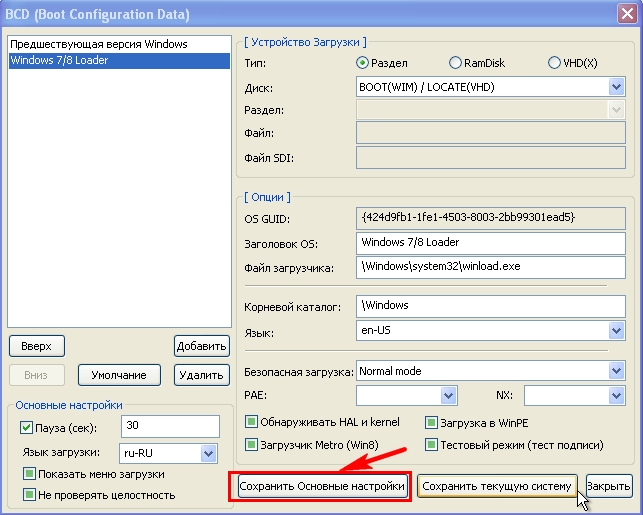The height and width of the screenshot is (515, 643).
Task: Enable 'Тестовый режим (тест подписи)' checkbox
Action: tap(432, 444)
